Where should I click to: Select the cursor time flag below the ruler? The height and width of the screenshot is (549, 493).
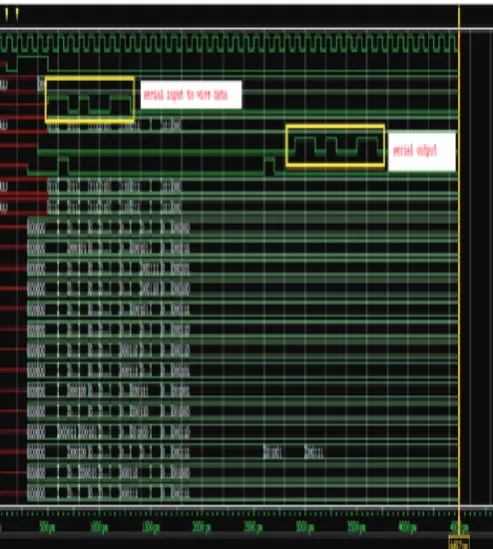click(x=459, y=541)
